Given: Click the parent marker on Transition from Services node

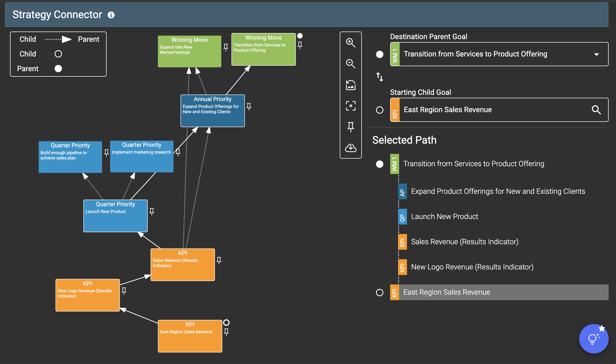Looking at the screenshot, I should 300,36.
